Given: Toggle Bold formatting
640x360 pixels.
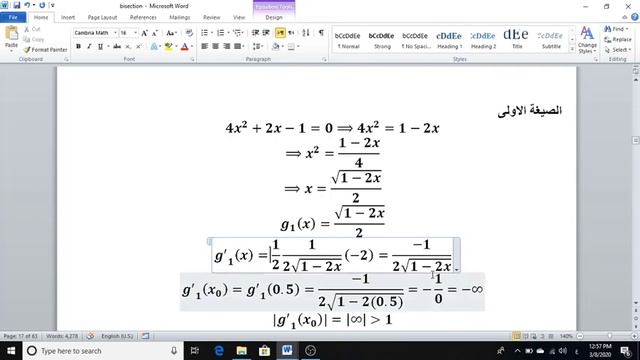Looking at the screenshot, I should [78, 47].
